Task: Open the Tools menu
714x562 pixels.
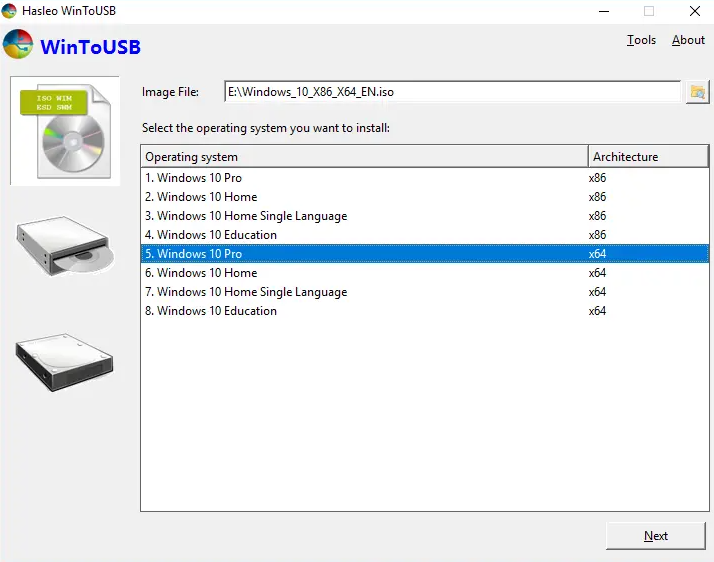Action: (641, 40)
